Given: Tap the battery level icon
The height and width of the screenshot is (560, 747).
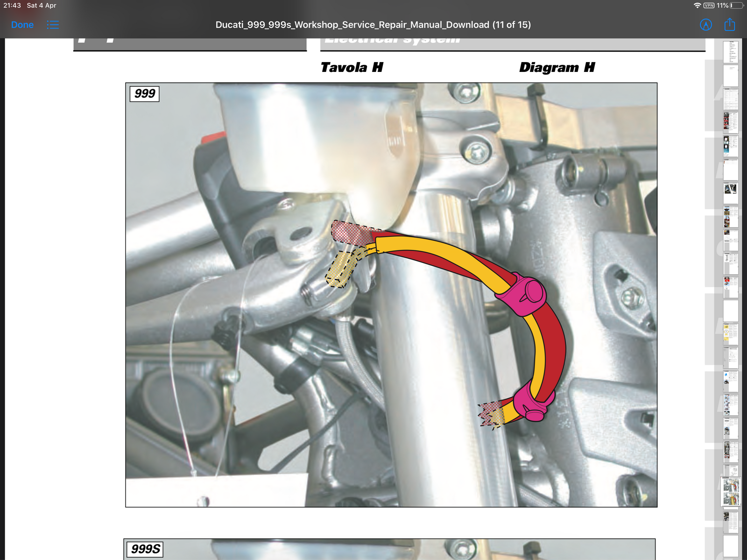Looking at the screenshot, I should tap(736, 6).
